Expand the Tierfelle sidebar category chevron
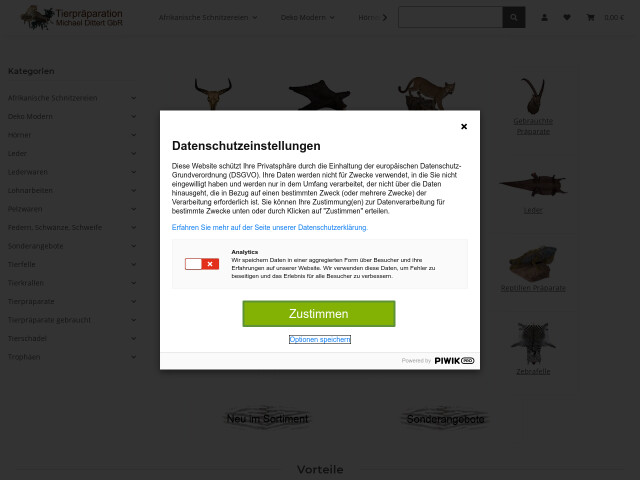Viewport: 640px width, 480px height. click(133, 264)
